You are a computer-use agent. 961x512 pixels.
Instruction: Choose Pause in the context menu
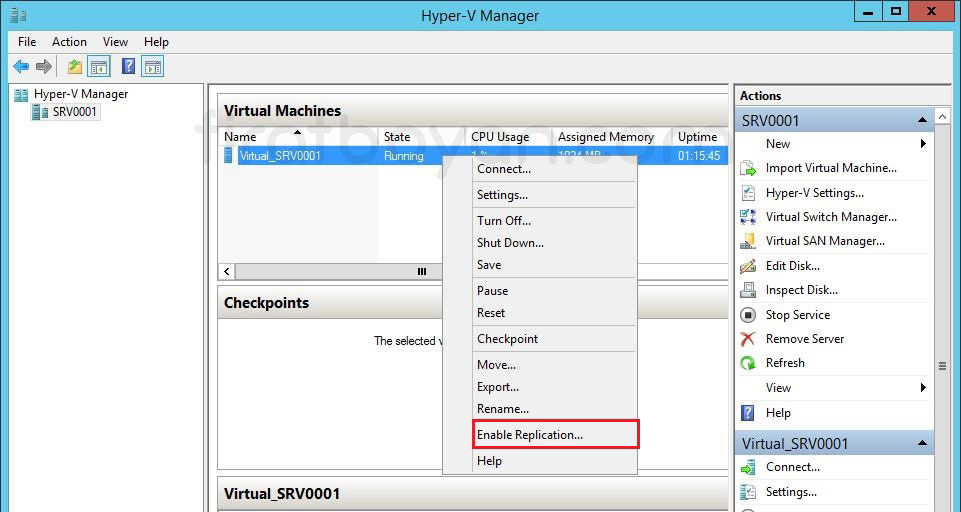tap(540, 291)
